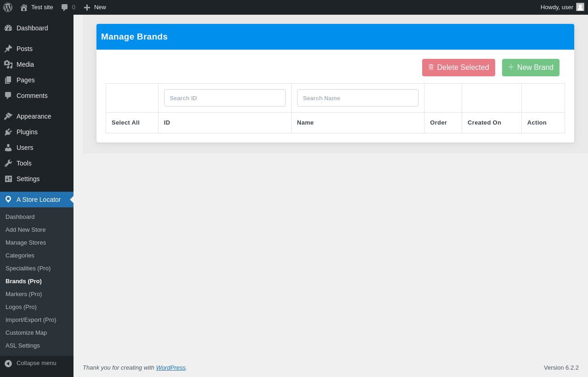Viewport: 588px width, 377px height.
Task: Click the Dashboard gauge icon in sidebar
Action: (8, 28)
